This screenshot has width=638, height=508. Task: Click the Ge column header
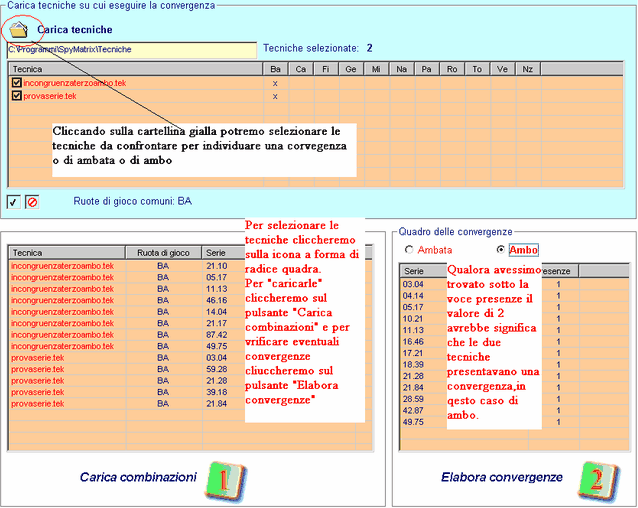[351, 69]
